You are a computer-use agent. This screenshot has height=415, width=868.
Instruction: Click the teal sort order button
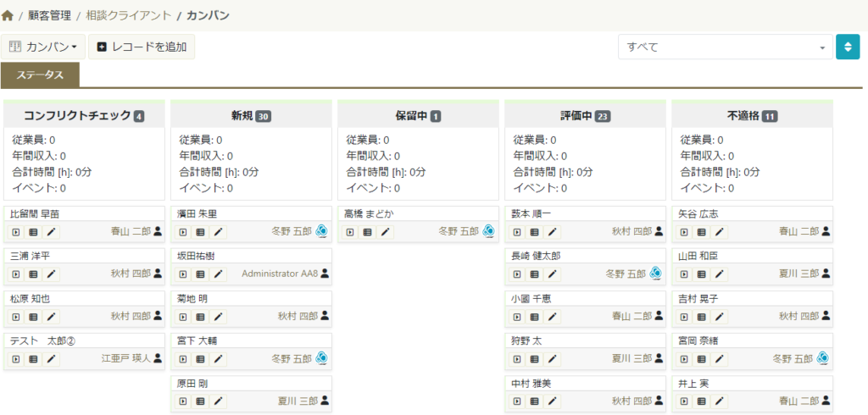tap(848, 47)
